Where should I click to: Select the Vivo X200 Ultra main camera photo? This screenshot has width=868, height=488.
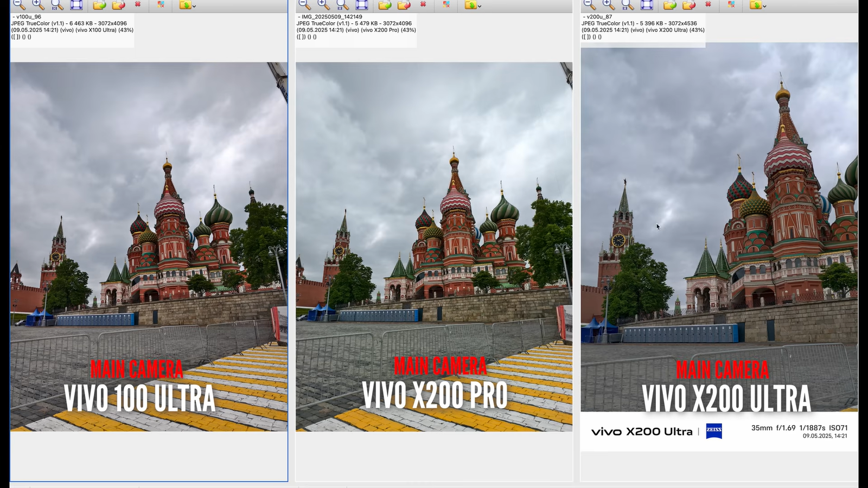pyautogui.click(x=719, y=247)
